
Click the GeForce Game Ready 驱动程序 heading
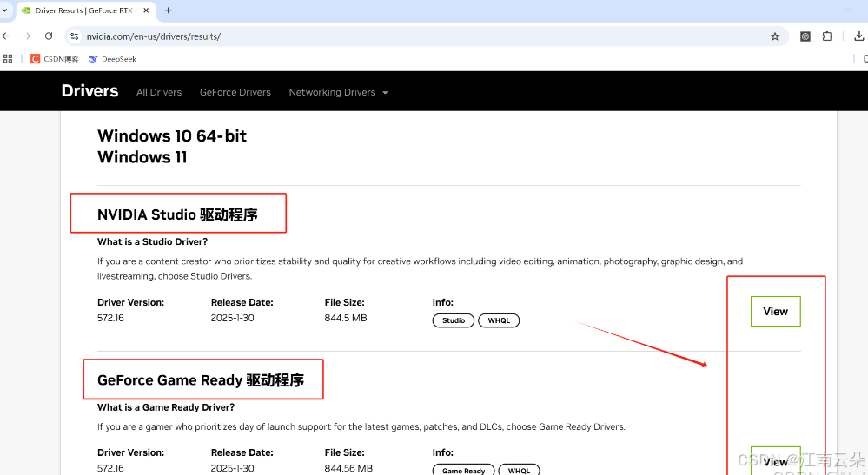pyautogui.click(x=201, y=380)
